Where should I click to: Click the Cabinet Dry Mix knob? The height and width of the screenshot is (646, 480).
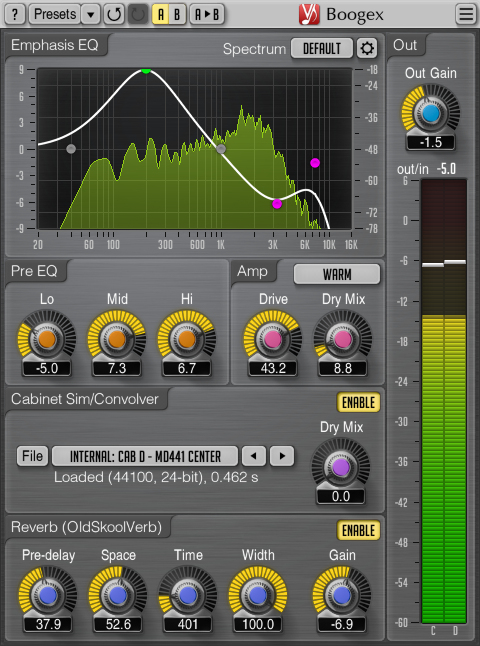click(341, 467)
